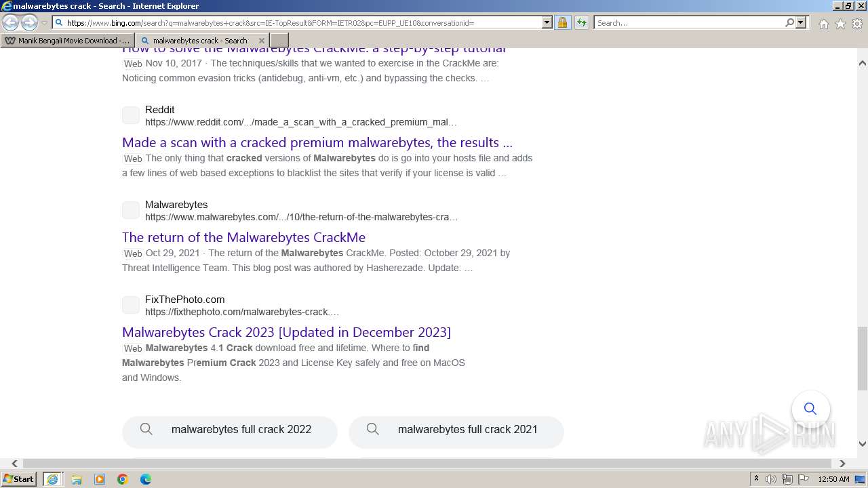Go forward with the browser Forward arrow
The image size is (868, 488).
click(29, 22)
